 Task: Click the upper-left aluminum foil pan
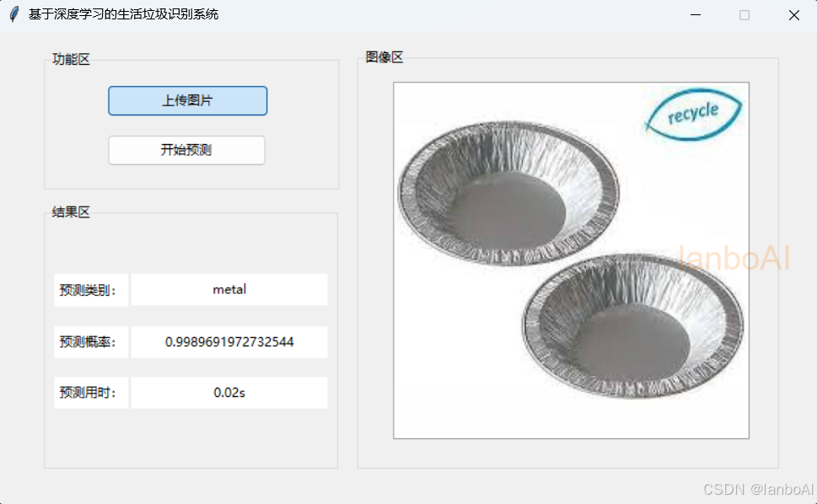[x=508, y=192]
